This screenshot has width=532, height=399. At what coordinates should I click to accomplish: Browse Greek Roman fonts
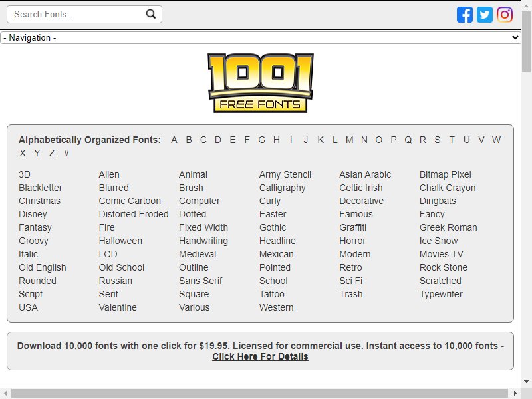(x=448, y=227)
